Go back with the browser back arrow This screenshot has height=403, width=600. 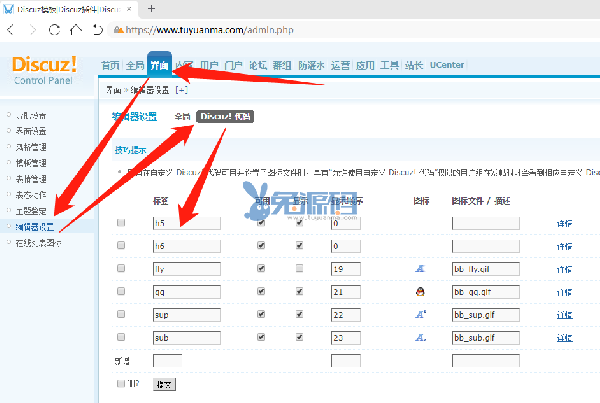(10, 30)
